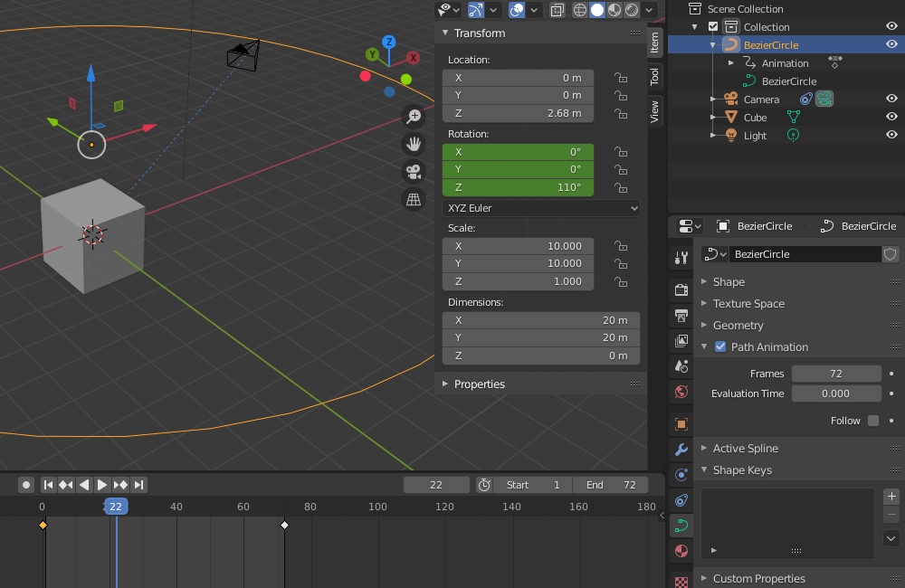This screenshot has width=905, height=588.
Task: Click the zoom view magnifier icon
Action: (414, 116)
